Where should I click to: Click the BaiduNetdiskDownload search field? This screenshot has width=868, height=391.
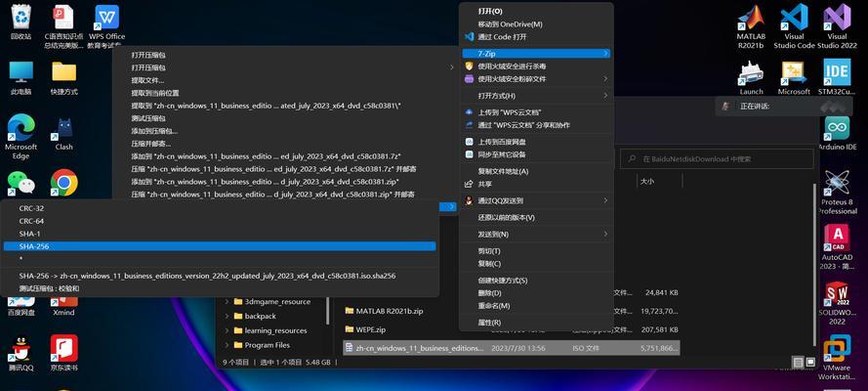[x=717, y=159]
